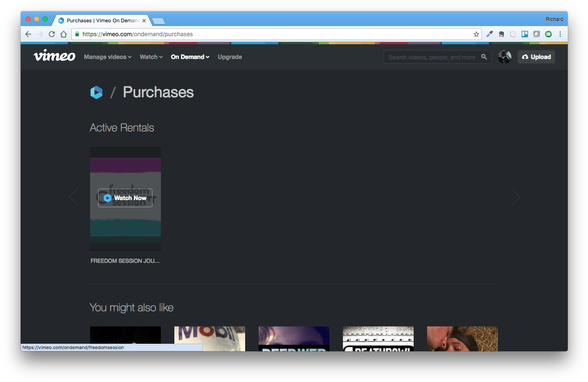This screenshot has width=588, height=382.
Task: Reload the Purchases page
Action: [x=52, y=34]
